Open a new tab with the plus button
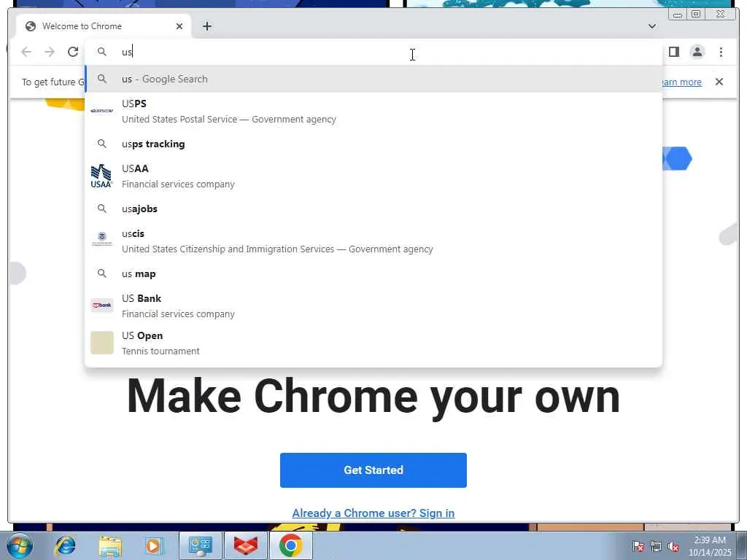 pos(206,26)
